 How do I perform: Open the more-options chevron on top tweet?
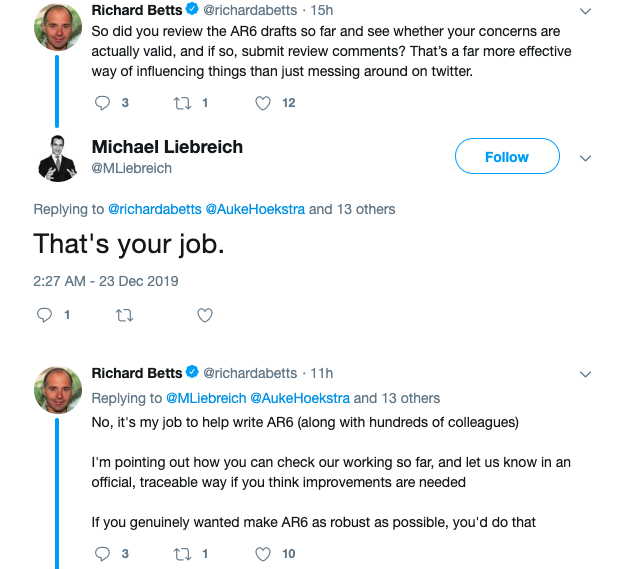(x=586, y=12)
